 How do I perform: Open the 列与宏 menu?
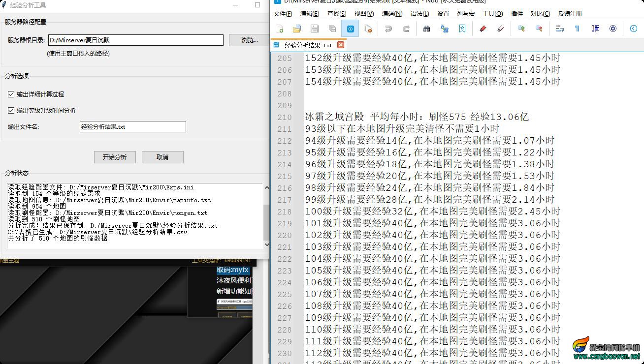coord(466,13)
